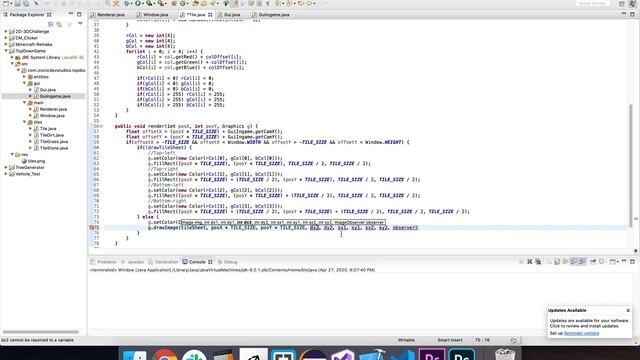This screenshot has height=360, width=640.
Task: Click Remove All Terminated Launches in Console
Action: pos(538,262)
